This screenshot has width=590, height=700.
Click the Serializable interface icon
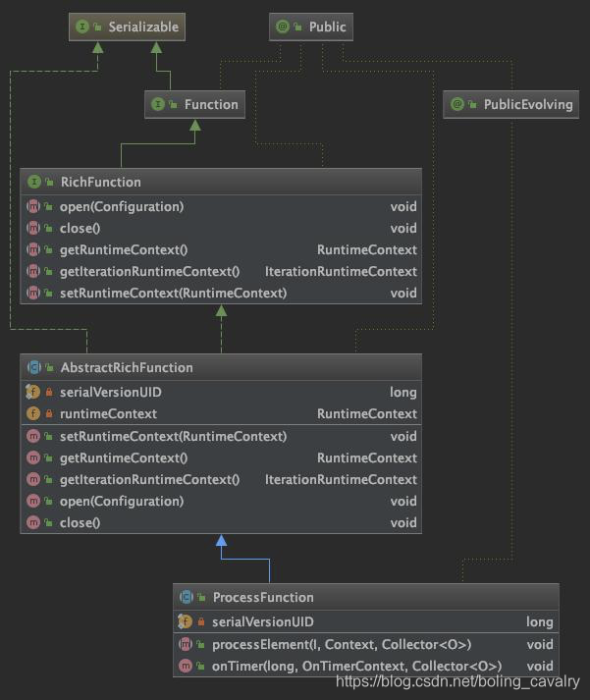click(x=82, y=27)
